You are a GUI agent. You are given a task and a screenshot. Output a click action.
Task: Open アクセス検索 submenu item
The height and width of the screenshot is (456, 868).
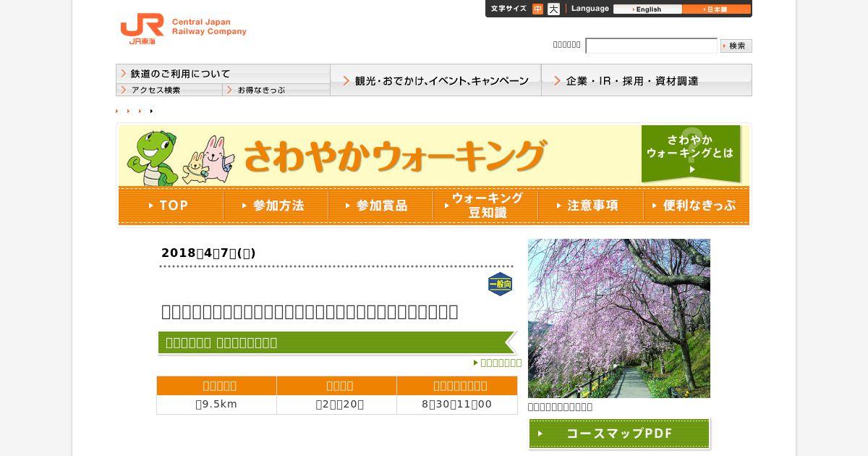(x=169, y=90)
